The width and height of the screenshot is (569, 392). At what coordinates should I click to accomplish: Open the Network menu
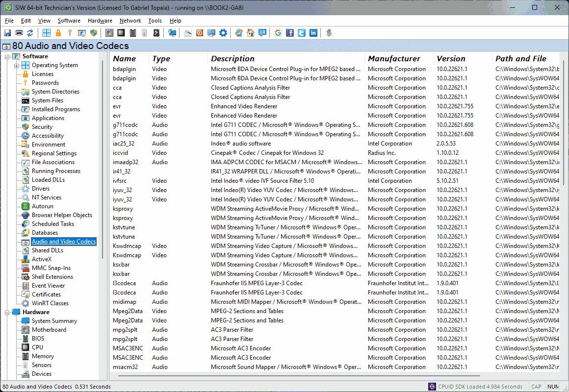(x=130, y=21)
